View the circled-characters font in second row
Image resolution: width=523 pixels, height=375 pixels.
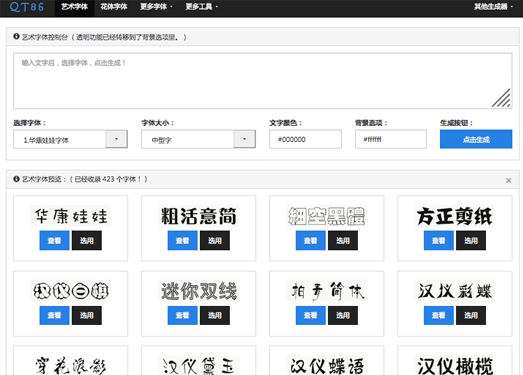click(x=54, y=315)
